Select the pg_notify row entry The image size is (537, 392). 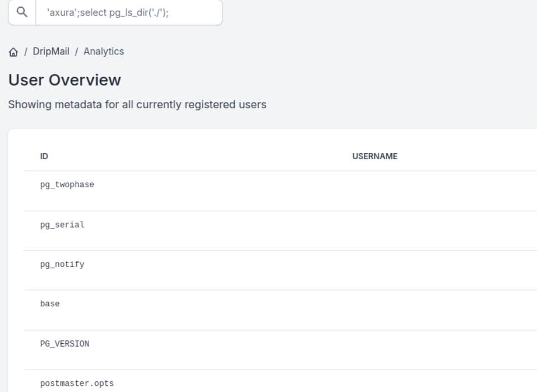tap(62, 264)
